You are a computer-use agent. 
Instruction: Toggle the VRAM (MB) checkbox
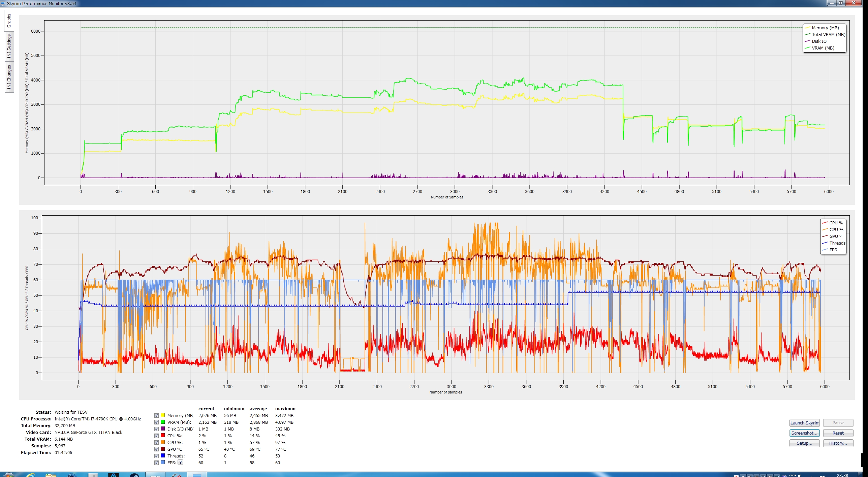point(156,422)
